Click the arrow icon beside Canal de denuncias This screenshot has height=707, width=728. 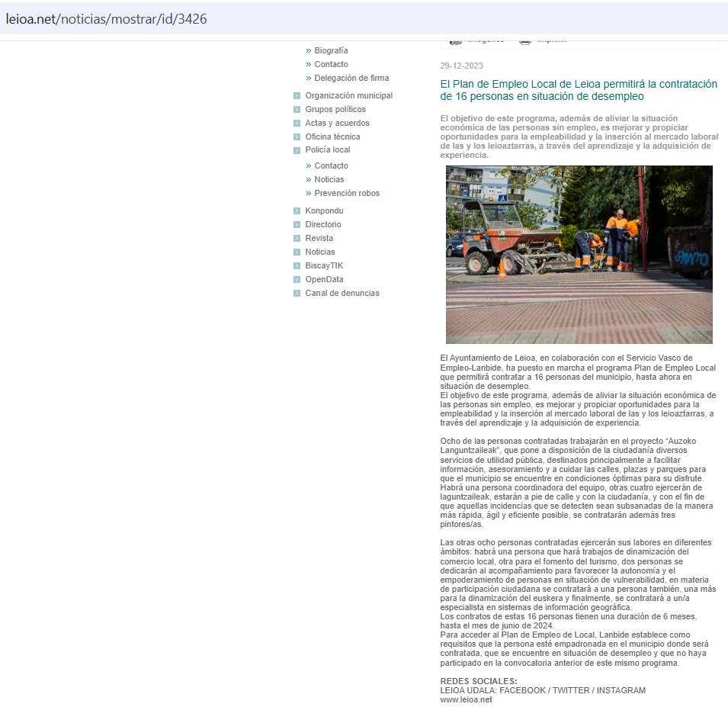297,294
